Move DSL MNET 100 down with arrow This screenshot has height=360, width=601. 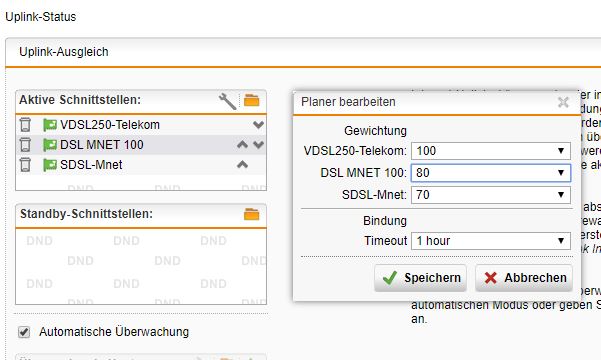point(259,145)
